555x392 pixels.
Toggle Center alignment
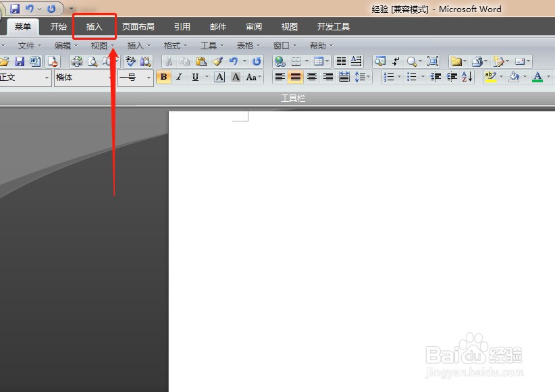click(x=312, y=77)
